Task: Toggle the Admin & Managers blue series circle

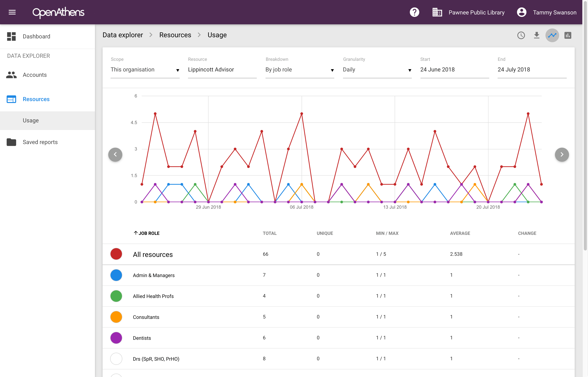Action: coord(116,275)
